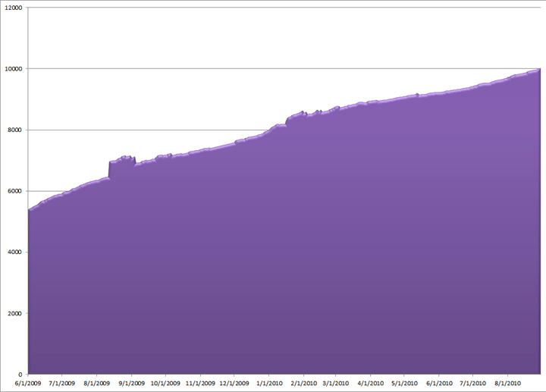Viewport: 546px width, 392px height.
Task: Select the 6/1/2010 date label
Action: click(x=439, y=384)
